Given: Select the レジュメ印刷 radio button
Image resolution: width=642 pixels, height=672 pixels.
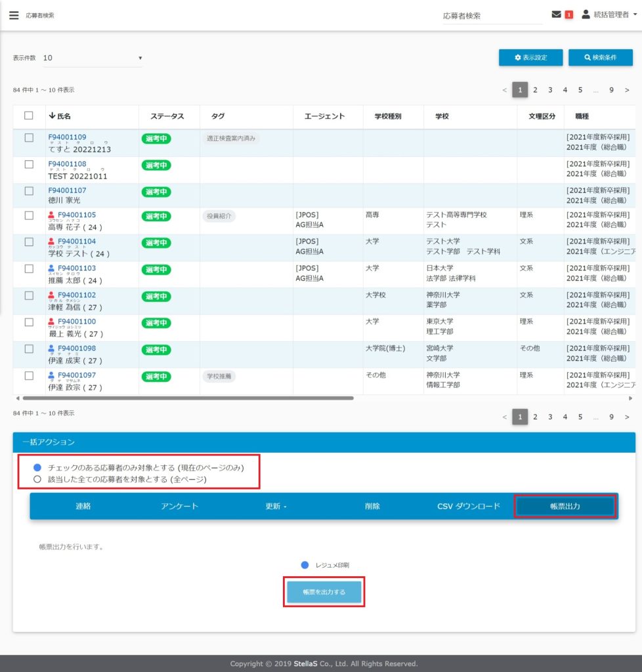Looking at the screenshot, I should click(305, 565).
